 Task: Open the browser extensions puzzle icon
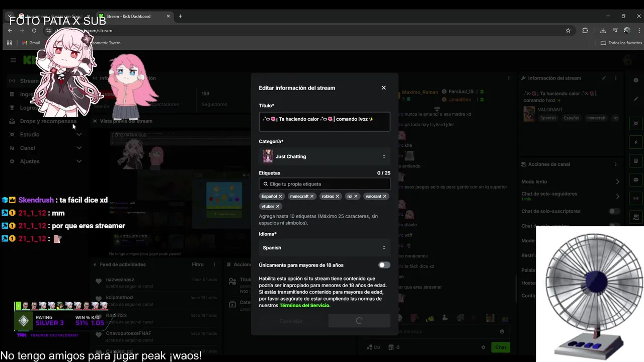[585, 31]
